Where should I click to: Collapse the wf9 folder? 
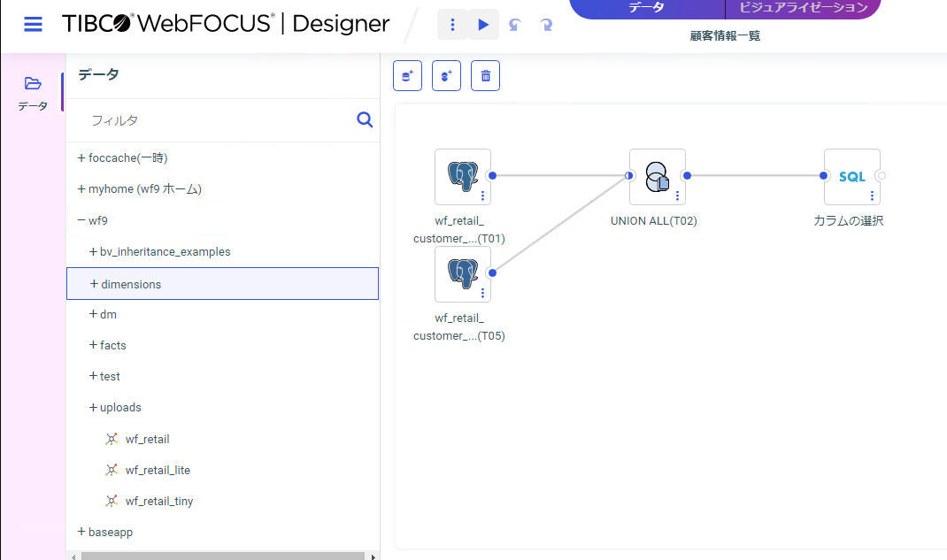(x=81, y=220)
